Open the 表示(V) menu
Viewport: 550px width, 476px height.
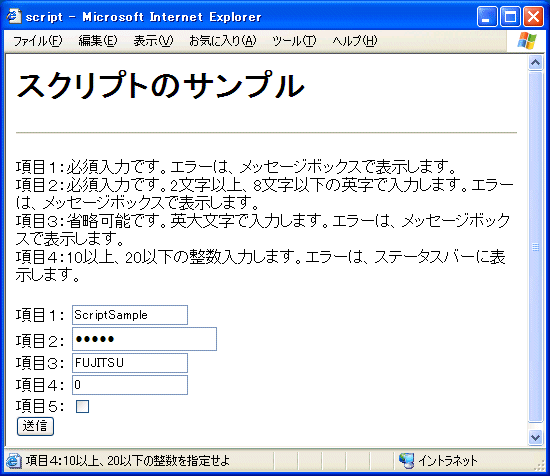click(153, 41)
